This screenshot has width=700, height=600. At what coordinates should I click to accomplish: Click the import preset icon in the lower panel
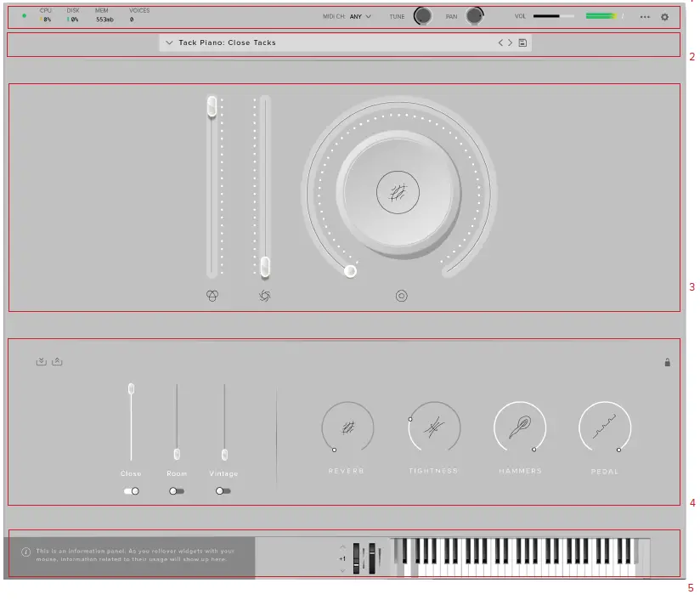(x=42, y=361)
